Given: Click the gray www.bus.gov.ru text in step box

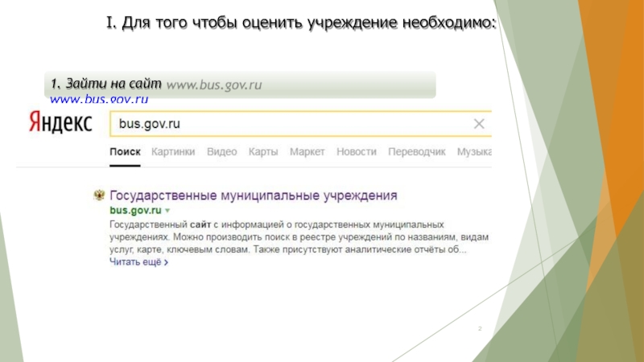Looking at the screenshot, I should tap(214, 84).
